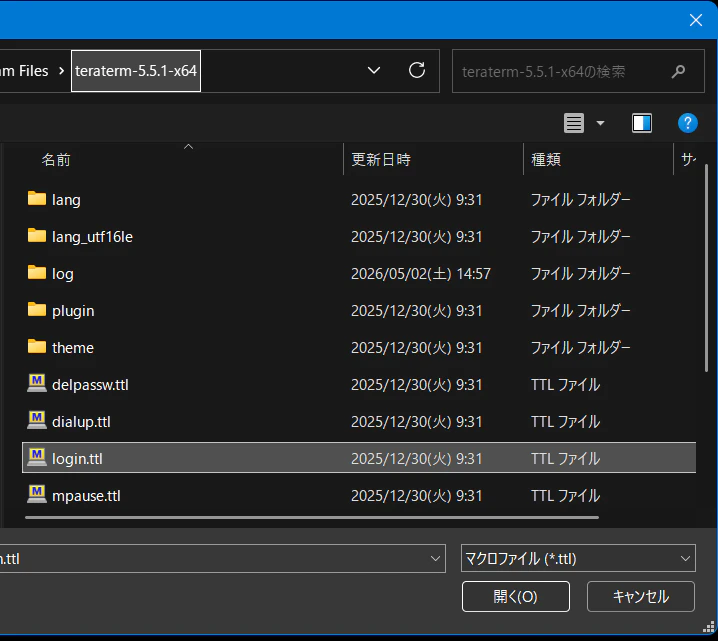Viewport: 718px width, 641px height.
Task: Select the mpause.ttl file name
Action: [86, 496]
